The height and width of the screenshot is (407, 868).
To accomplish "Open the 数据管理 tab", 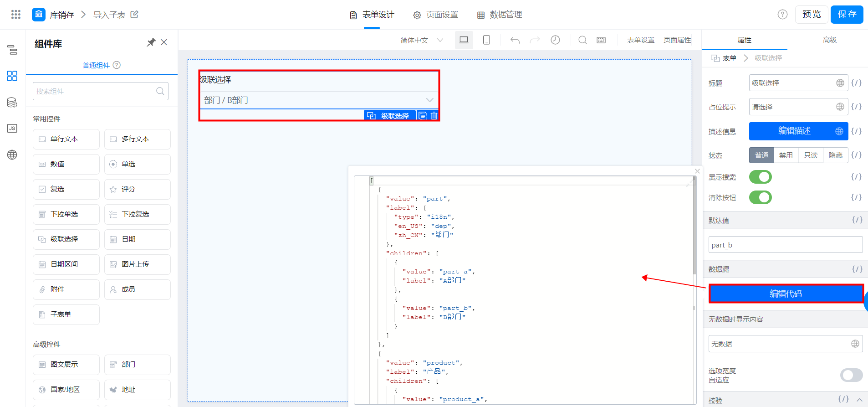I will coord(499,15).
